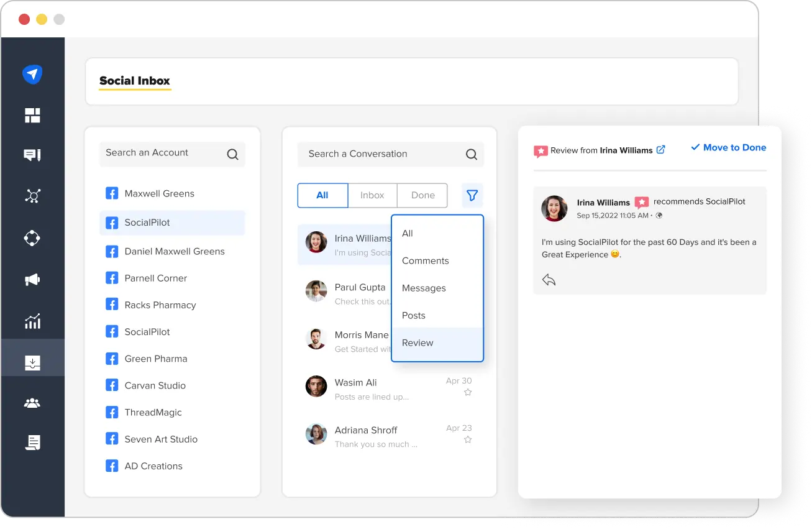812x529 pixels.
Task: Open the inbox tray icon in sidebar
Action: [32, 362]
